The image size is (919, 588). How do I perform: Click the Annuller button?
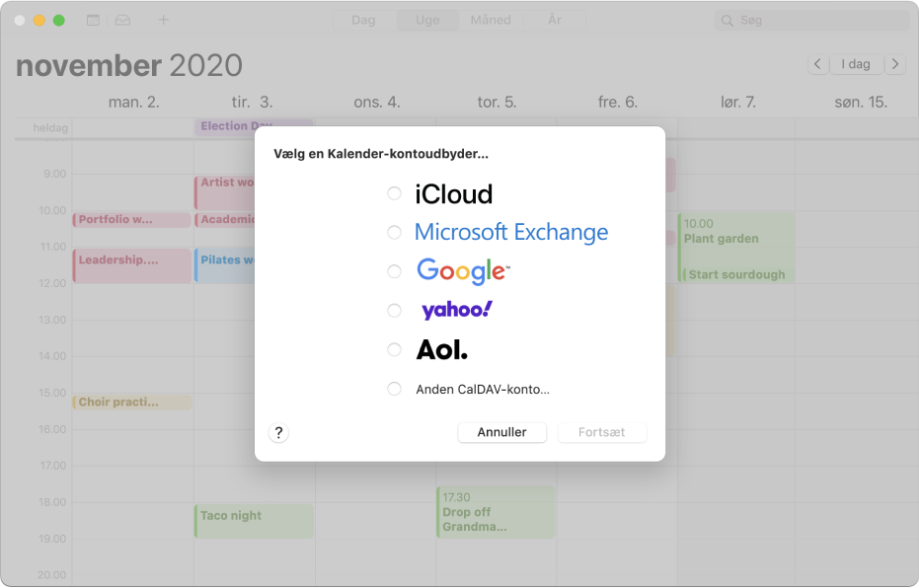coord(501,432)
